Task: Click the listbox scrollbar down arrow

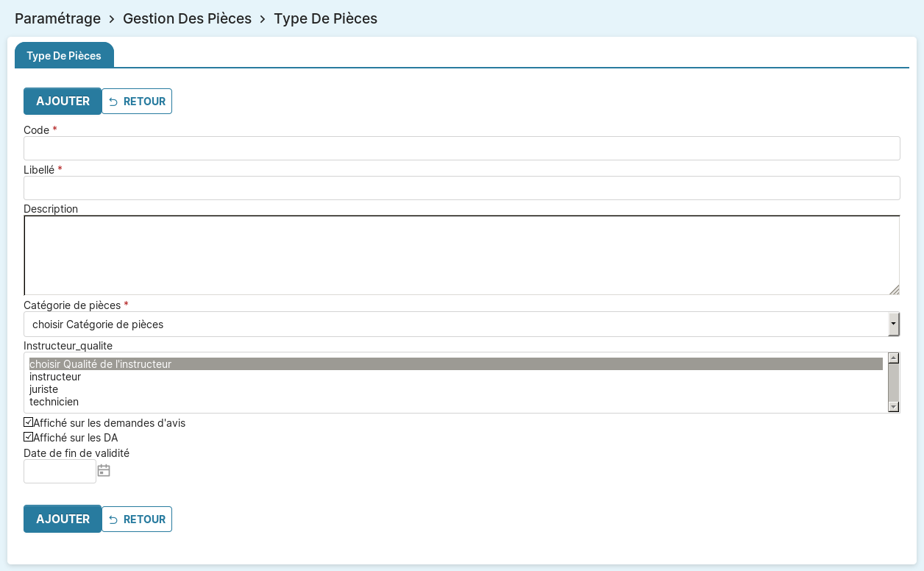Action: tap(894, 407)
